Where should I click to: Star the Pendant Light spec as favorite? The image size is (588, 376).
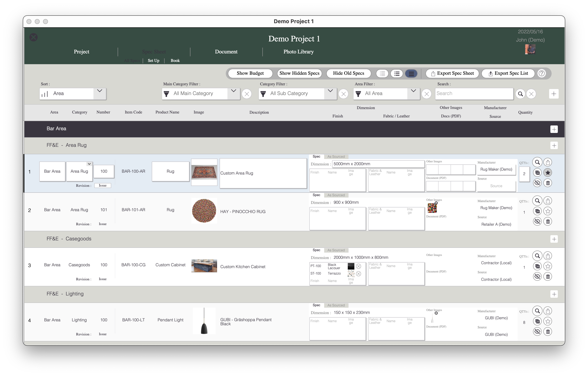[548, 321]
